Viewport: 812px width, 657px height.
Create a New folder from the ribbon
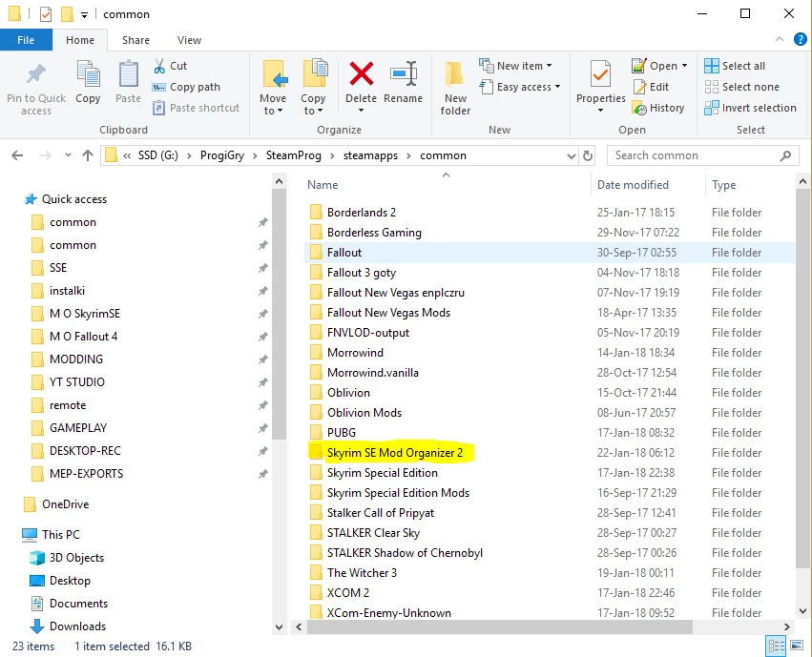click(x=455, y=88)
